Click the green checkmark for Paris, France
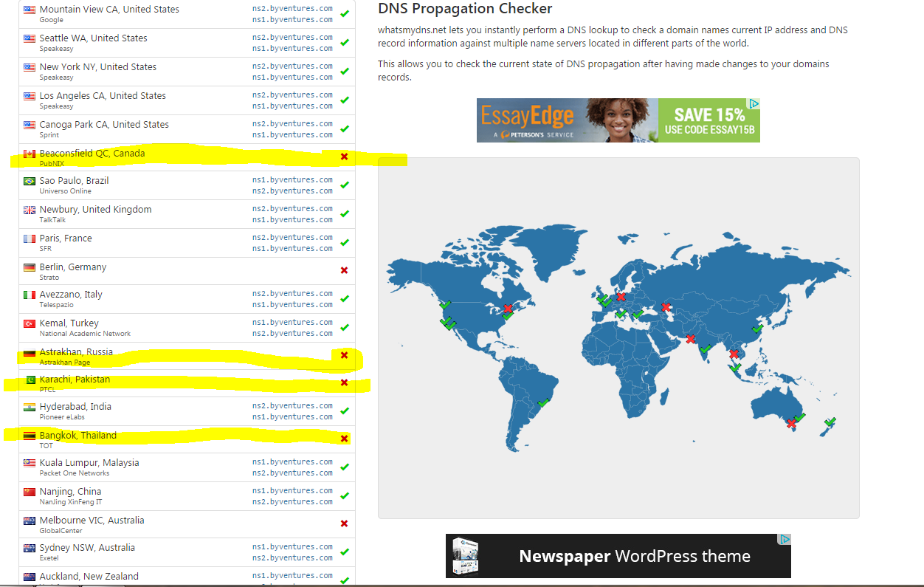Image resolution: width=924 pixels, height=587 pixels. coord(345,243)
